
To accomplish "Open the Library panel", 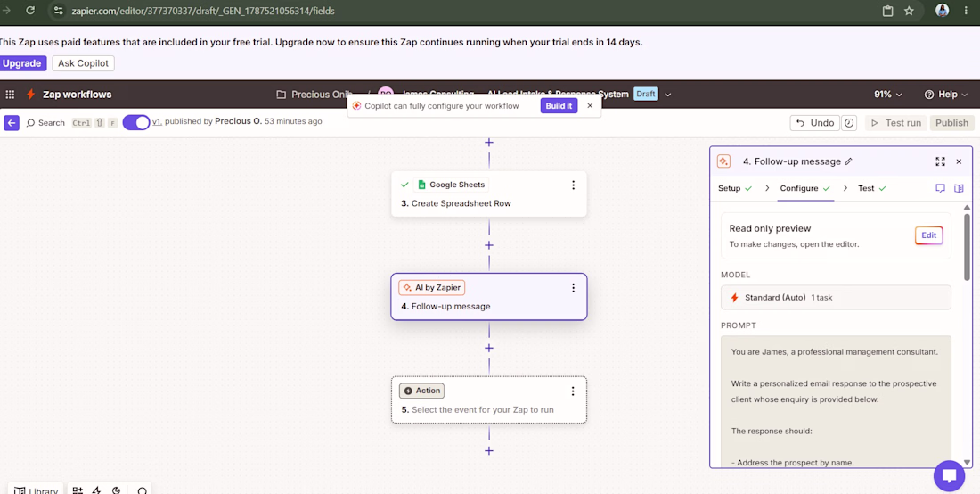I will point(38,490).
